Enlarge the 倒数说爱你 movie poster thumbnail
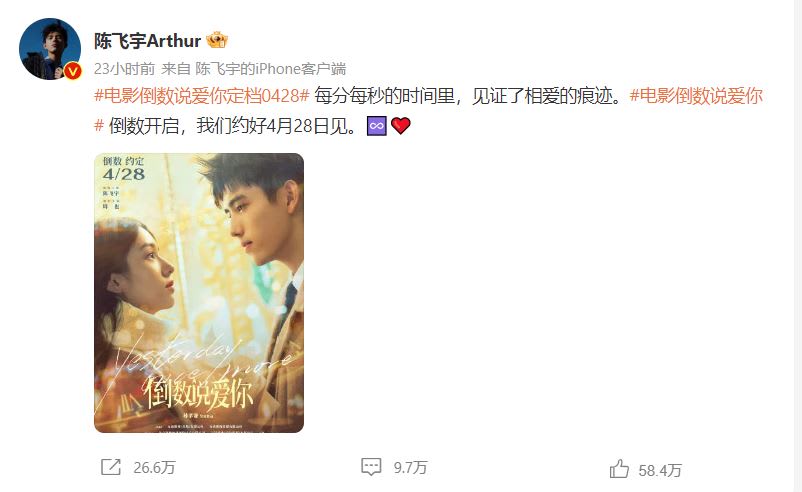The height and width of the screenshot is (492, 802). tap(199, 293)
